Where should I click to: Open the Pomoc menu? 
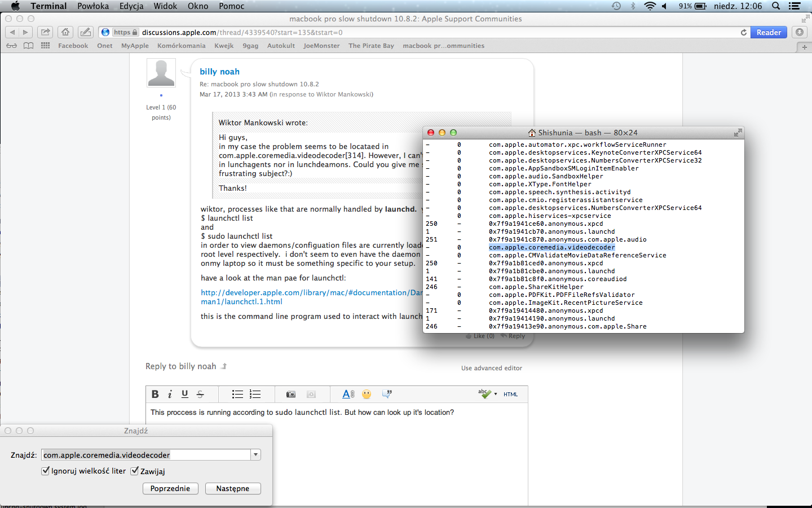pos(232,6)
